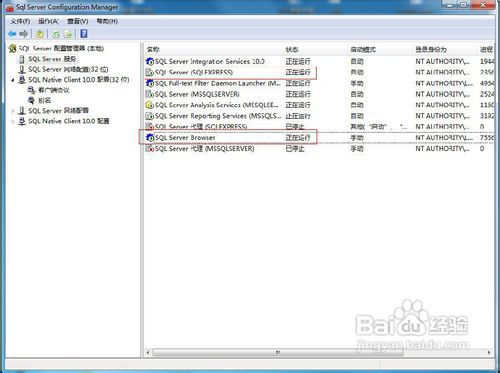Click the 别名 tree node icon
Image resolution: width=500 pixels, height=373 pixels.
coord(32,100)
